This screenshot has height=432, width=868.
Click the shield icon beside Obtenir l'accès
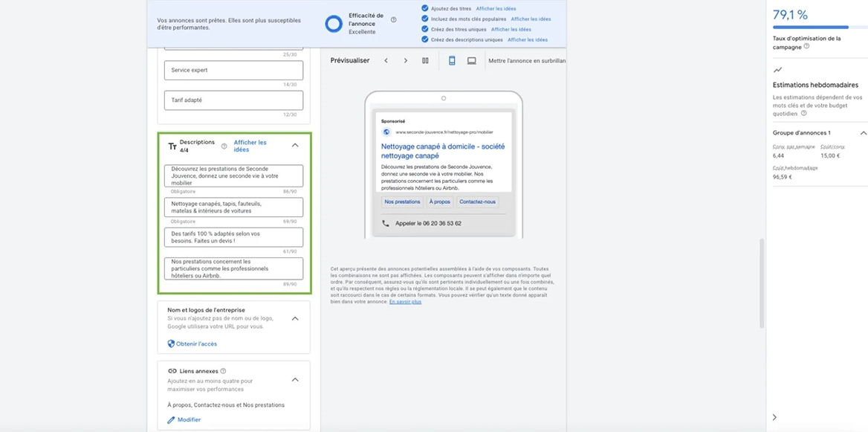click(x=171, y=344)
